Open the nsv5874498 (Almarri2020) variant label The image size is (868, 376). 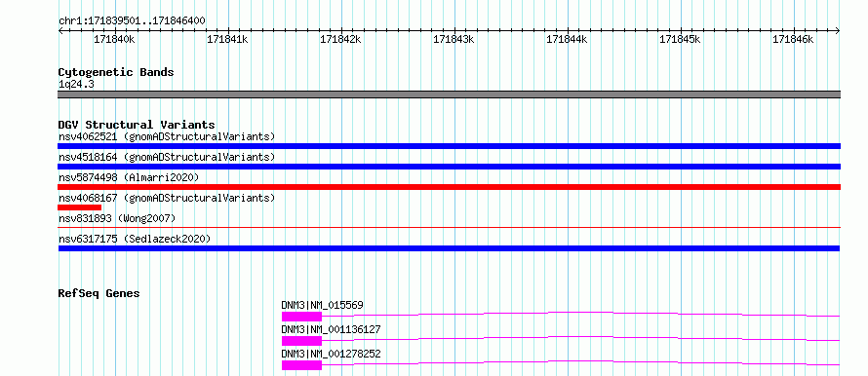[x=129, y=177]
